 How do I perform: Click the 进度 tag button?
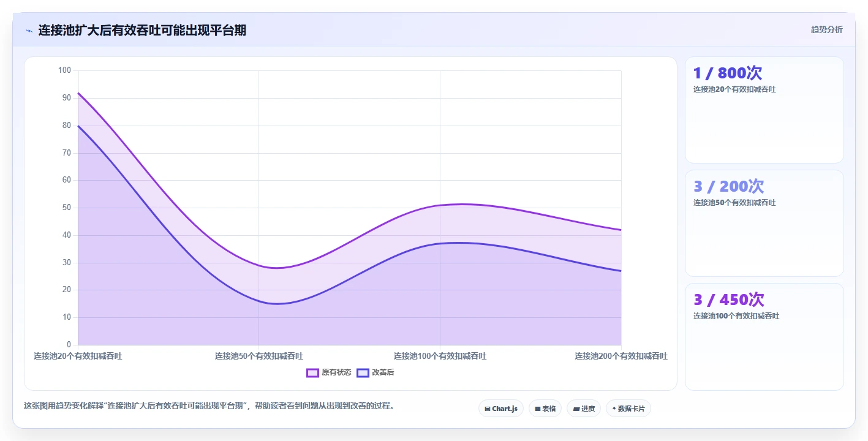[584, 409]
